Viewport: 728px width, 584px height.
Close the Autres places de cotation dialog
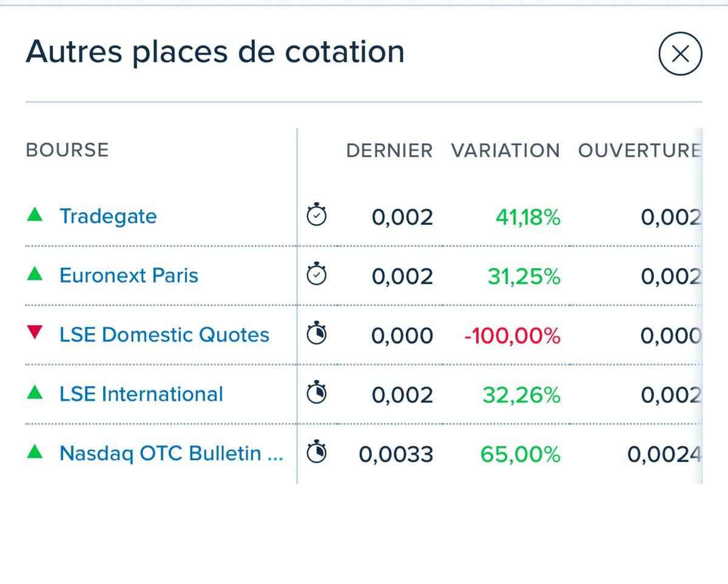(680, 54)
